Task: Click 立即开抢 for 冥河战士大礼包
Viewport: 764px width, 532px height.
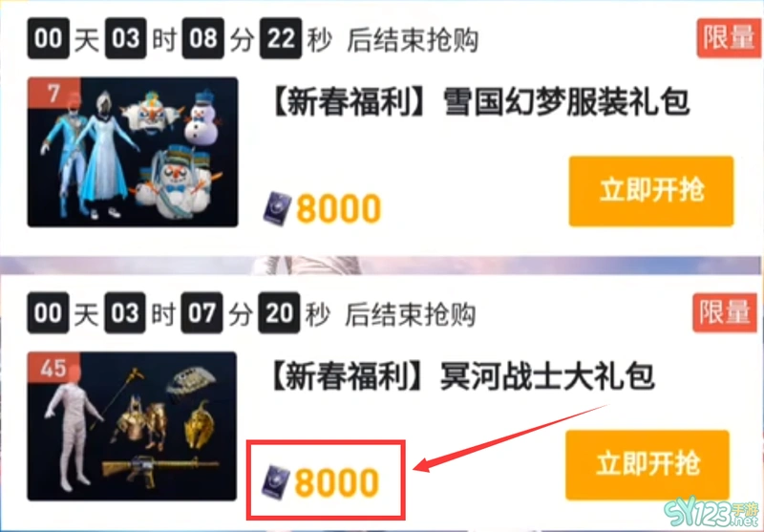Action: pyautogui.click(x=647, y=465)
